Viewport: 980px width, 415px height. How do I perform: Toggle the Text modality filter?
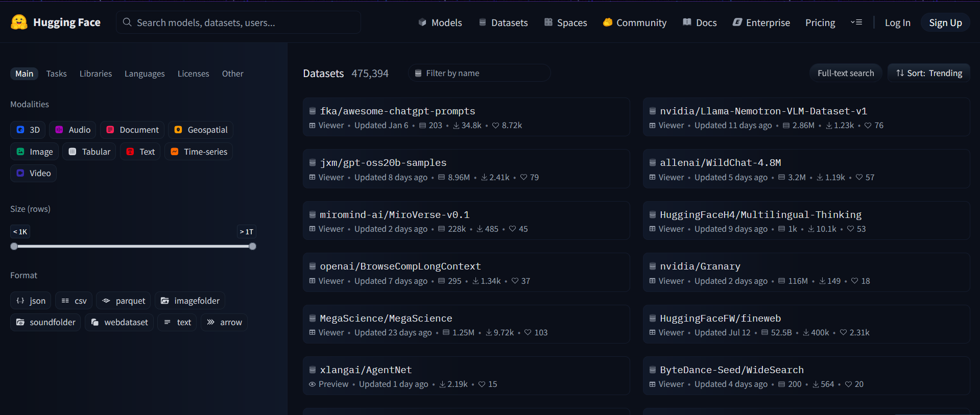pos(140,152)
